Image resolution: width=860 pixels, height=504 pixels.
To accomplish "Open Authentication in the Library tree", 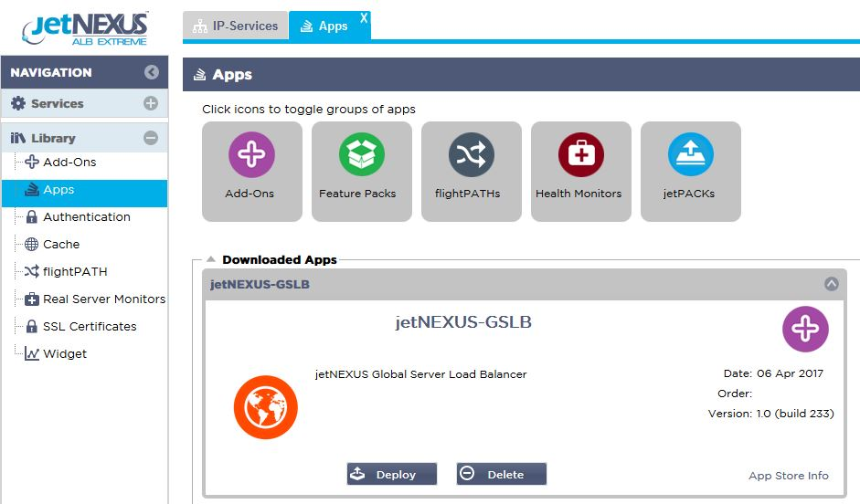I will [x=87, y=217].
